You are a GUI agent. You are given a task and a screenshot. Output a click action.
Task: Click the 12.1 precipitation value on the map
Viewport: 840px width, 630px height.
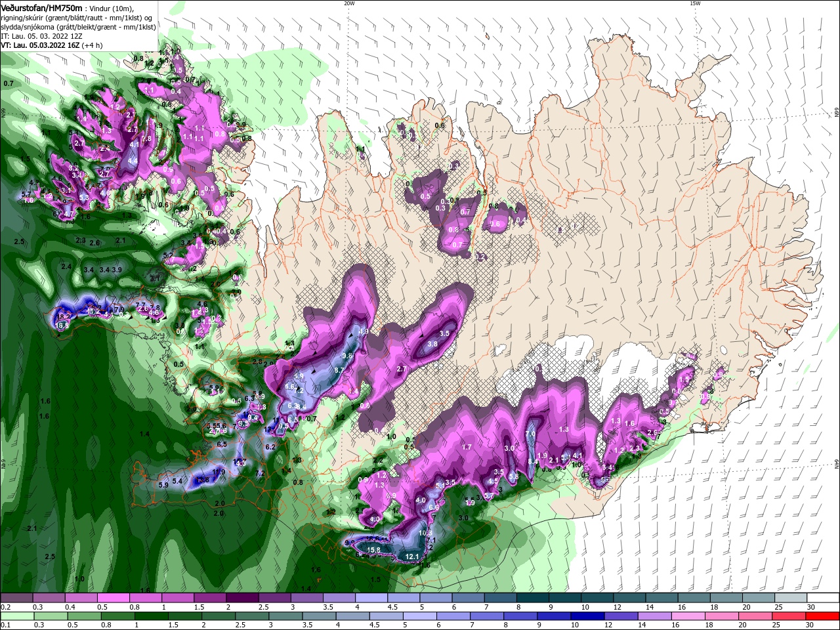click(x=412, y=556)
